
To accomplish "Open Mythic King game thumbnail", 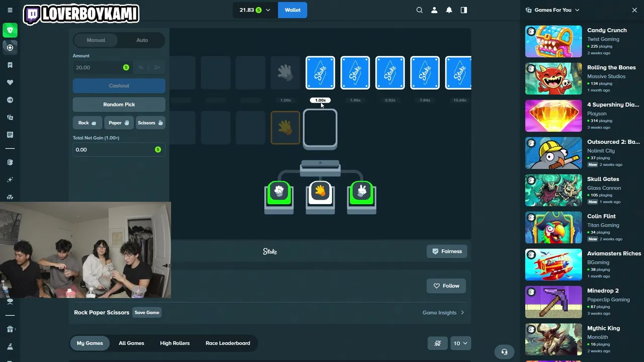I will [553, 340].
